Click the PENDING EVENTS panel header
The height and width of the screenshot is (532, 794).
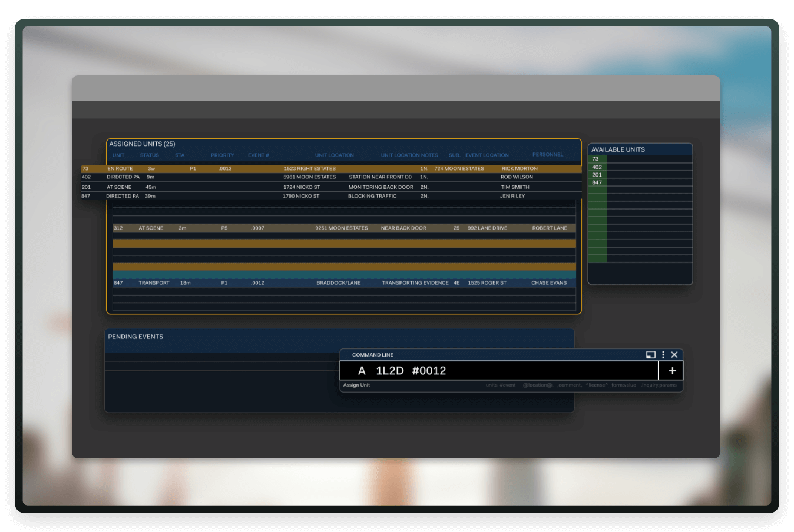135,336
